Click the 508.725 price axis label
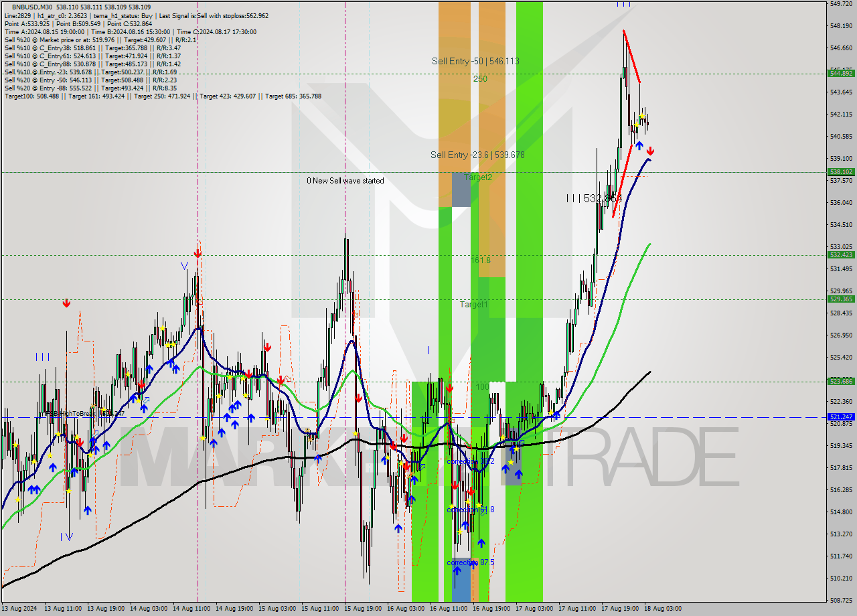This screenshot has height=616, width=857. pyautogui.click(x=841, y=600)
